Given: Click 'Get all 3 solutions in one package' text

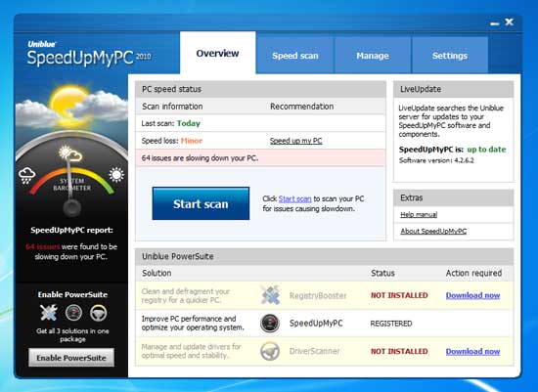Looking at the screenshot, I should point(72,335).
